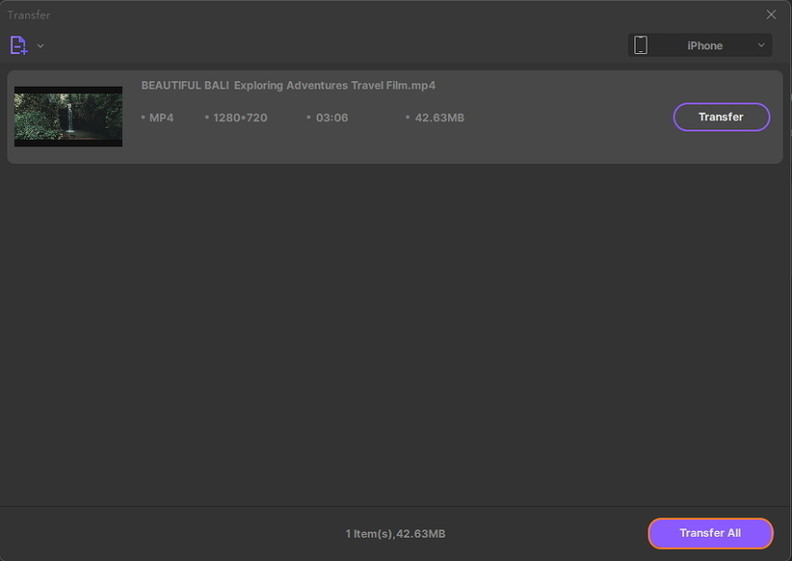Expand the Add Files dropdown arrow
The image size is (792, 561).
pos(40,46)
